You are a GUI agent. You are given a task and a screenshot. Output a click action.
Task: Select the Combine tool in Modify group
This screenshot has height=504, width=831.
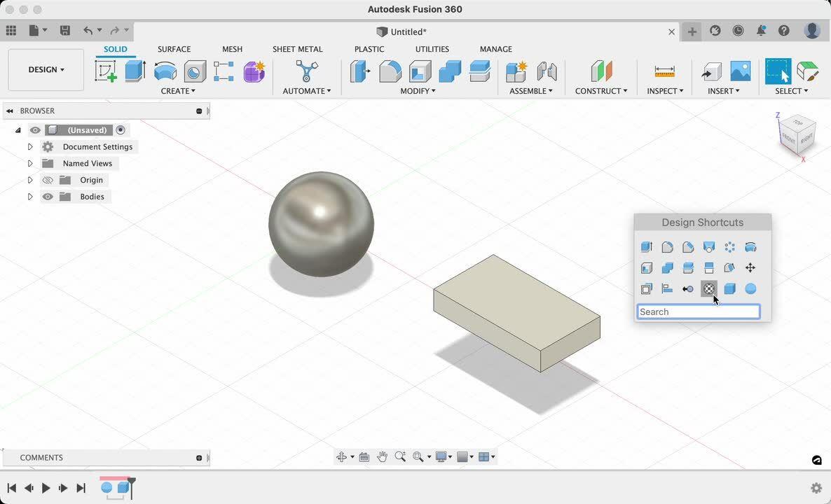point(450,71)
